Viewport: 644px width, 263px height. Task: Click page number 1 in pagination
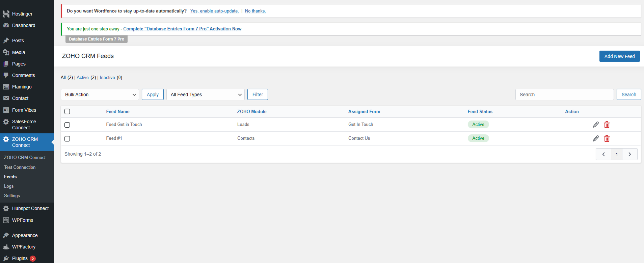point(617,154)
